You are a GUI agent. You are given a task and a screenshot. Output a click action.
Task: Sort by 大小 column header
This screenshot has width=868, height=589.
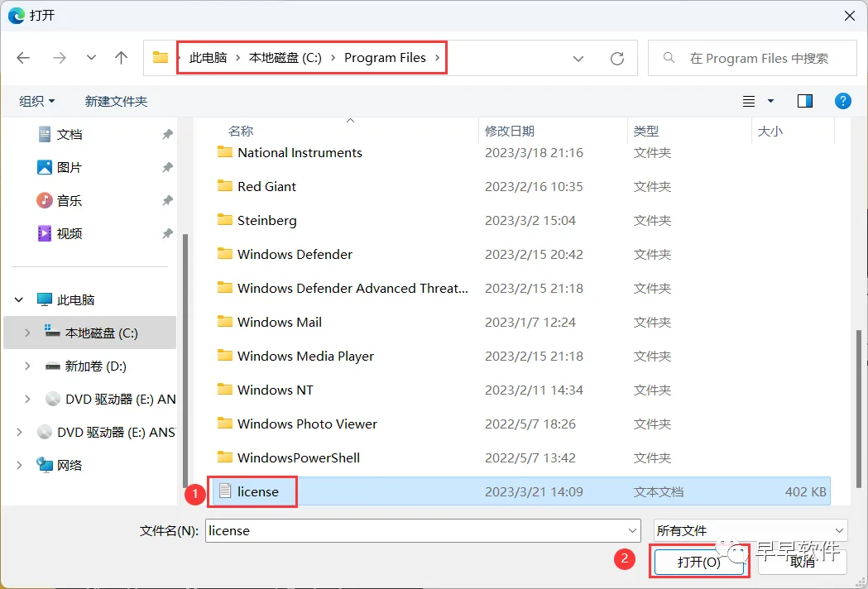(770, 132)
